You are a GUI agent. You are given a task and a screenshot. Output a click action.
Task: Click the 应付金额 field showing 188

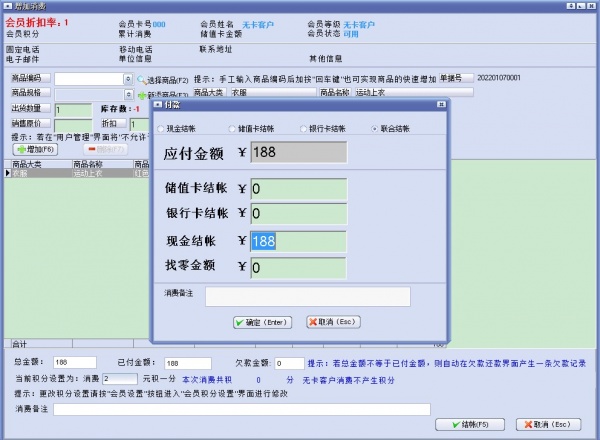coord(299,152)
